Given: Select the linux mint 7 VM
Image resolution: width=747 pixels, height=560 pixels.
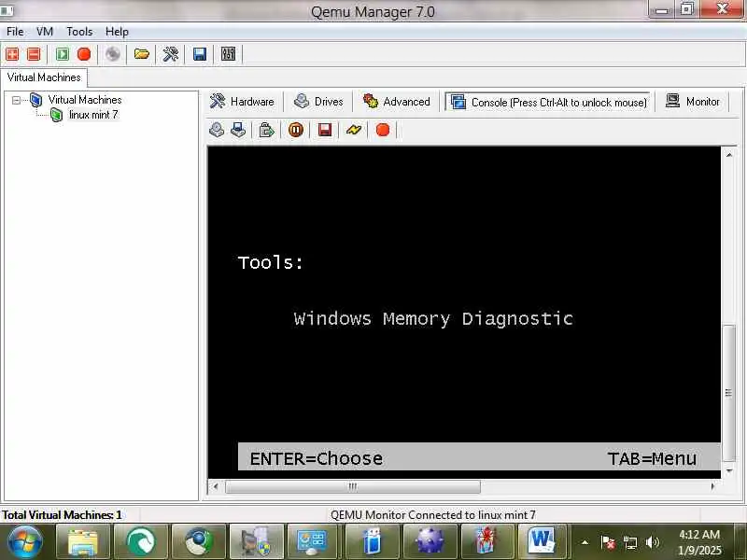Looking at the screenshot, I should pos(93,115).
